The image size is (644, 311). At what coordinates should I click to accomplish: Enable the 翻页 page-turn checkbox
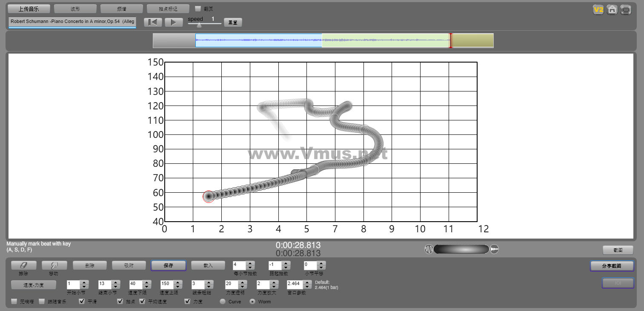pyautogui.click(x=198, y=9)
